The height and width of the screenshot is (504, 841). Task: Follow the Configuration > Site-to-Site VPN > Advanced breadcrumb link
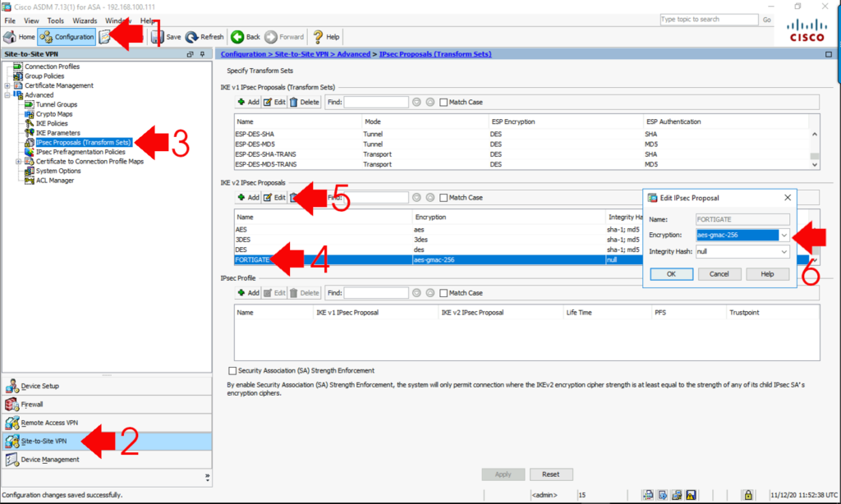296,54
